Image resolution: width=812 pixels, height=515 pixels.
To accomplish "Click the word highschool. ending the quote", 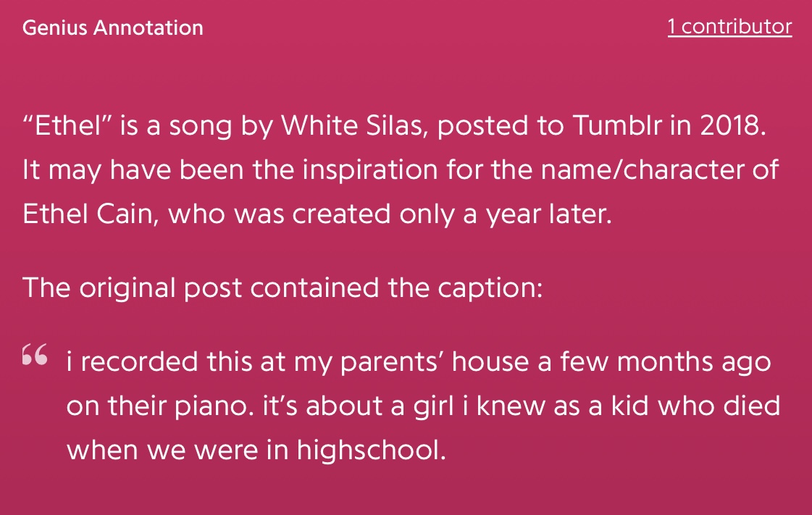I will click(x=372, y=450).
